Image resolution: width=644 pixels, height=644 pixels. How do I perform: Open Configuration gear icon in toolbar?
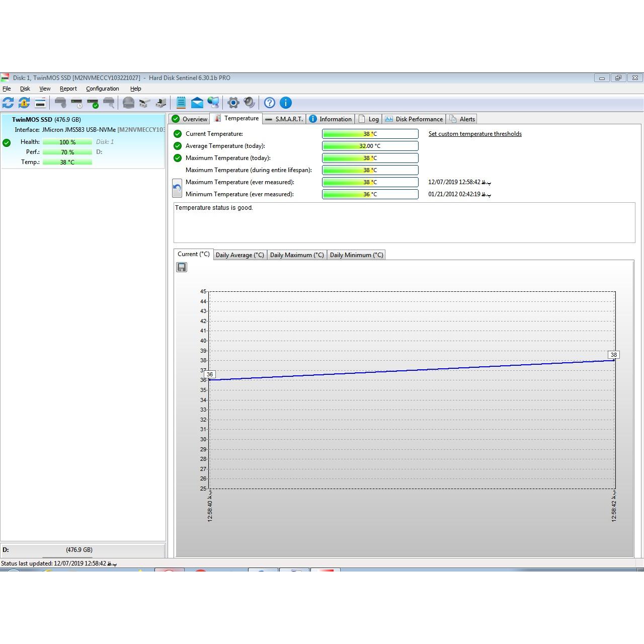(x=233, y=103)
